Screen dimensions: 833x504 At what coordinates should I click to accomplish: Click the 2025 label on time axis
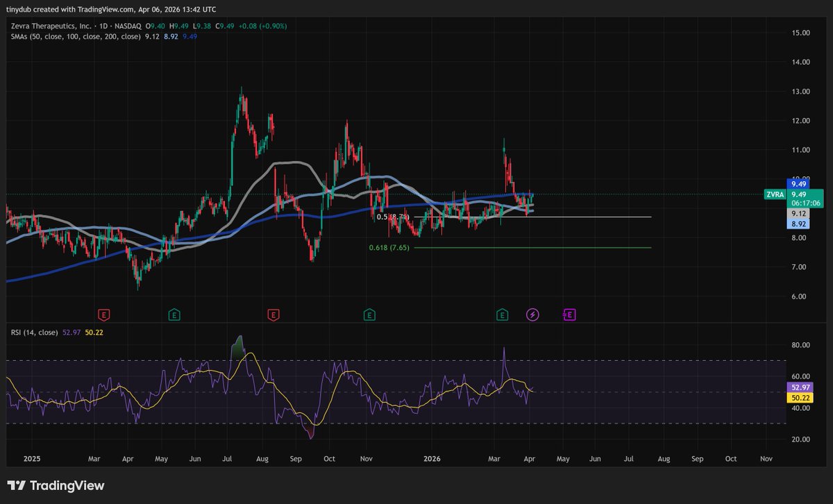tap(32, 459)
